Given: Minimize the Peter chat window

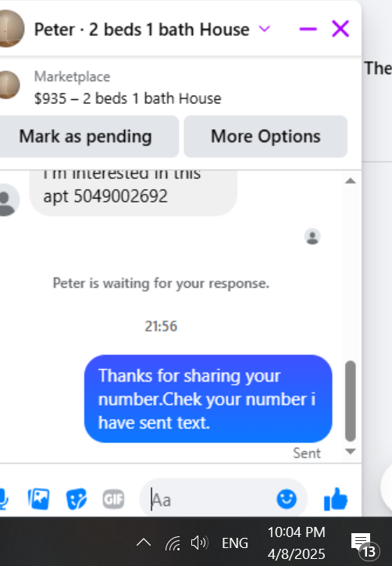Looking at the screenshot, I should (308, 29).
